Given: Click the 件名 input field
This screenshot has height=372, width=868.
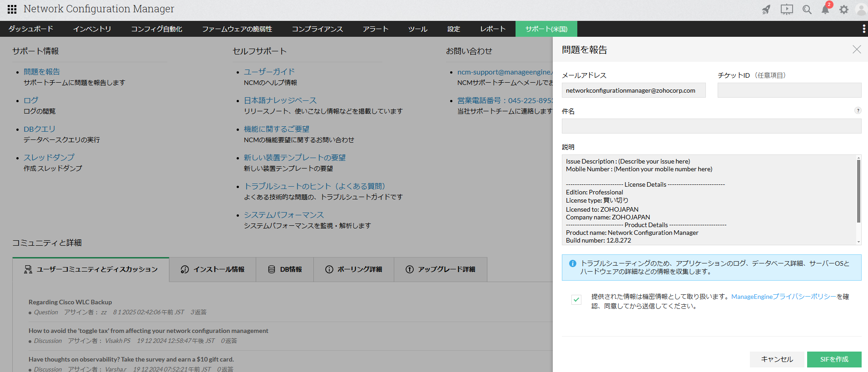Looking at the screenshot, I should (x=711, y=126).
